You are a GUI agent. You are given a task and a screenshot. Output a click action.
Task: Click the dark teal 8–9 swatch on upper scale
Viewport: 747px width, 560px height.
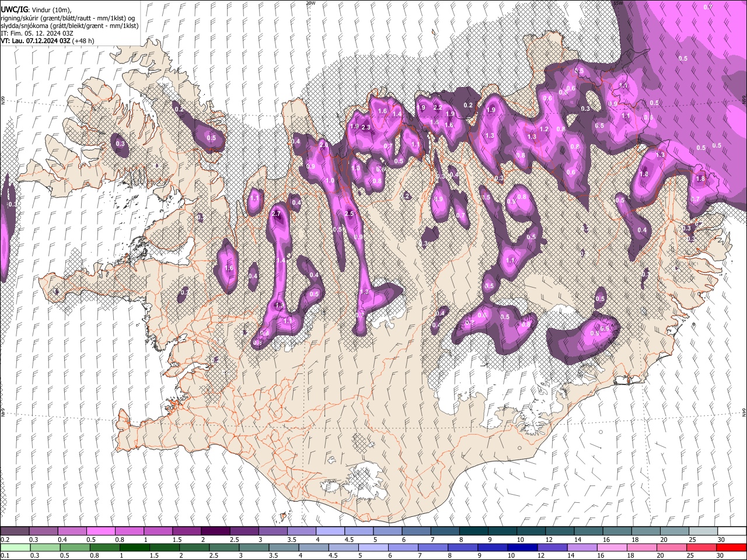[474, 531]
